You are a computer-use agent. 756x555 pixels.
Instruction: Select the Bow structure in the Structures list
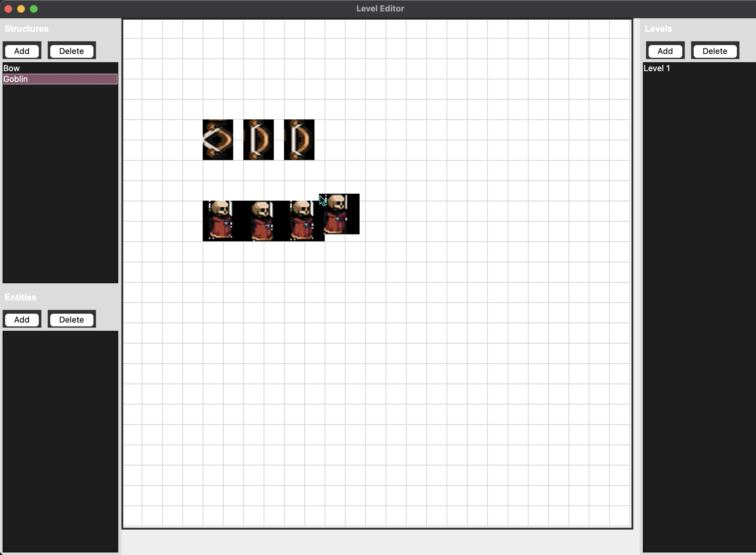(x=11, y=68)
